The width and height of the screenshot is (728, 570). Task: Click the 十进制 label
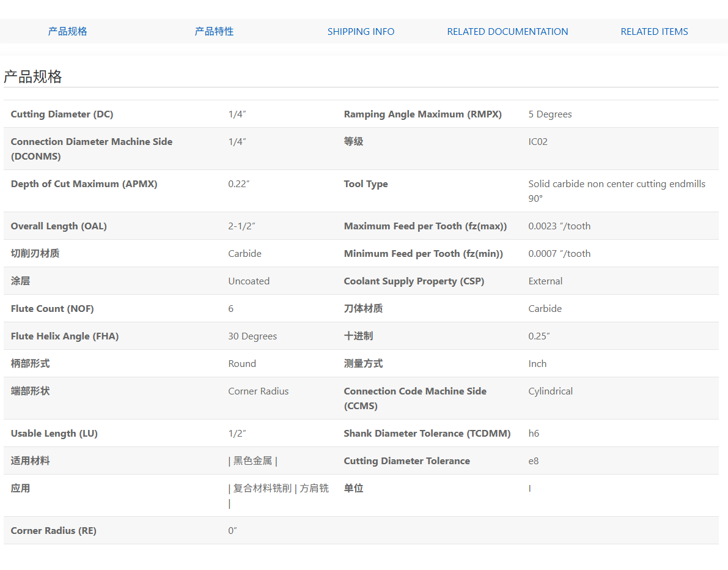[x=358, y=336]
